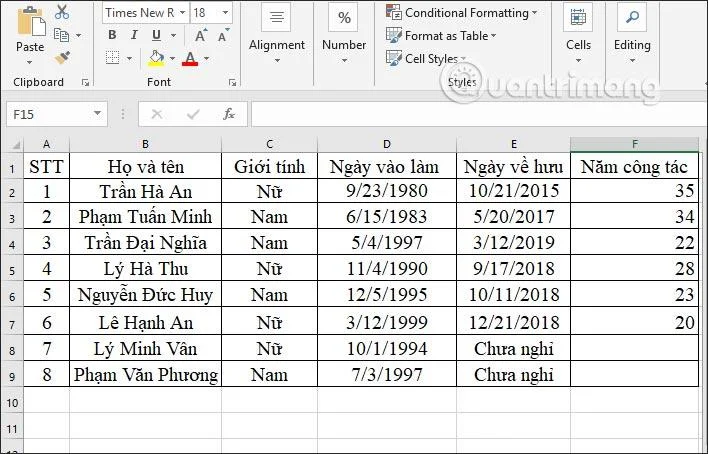This screenshot has height=454, width=708.
Task: Expand the Copy options arrow
Action: point(79,35)
